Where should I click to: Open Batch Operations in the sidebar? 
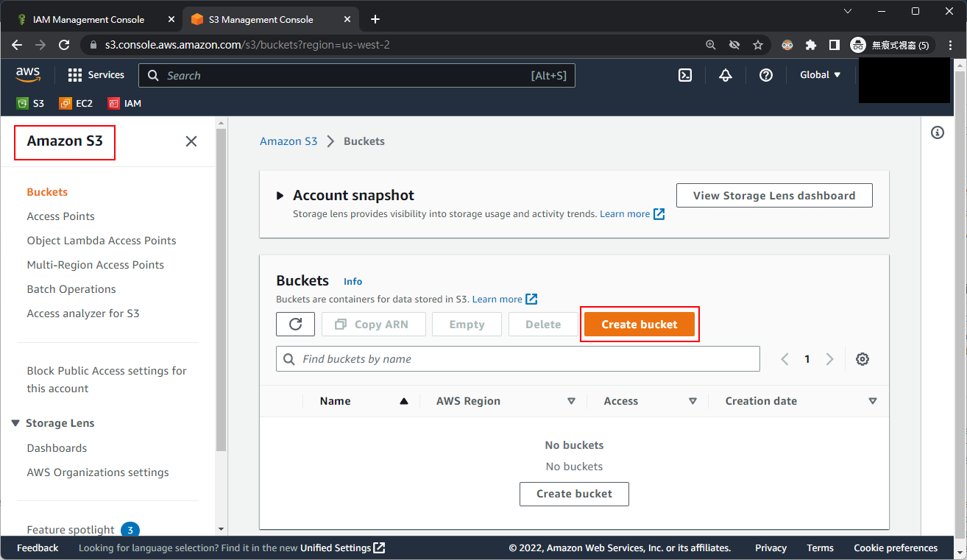[71, 289]
